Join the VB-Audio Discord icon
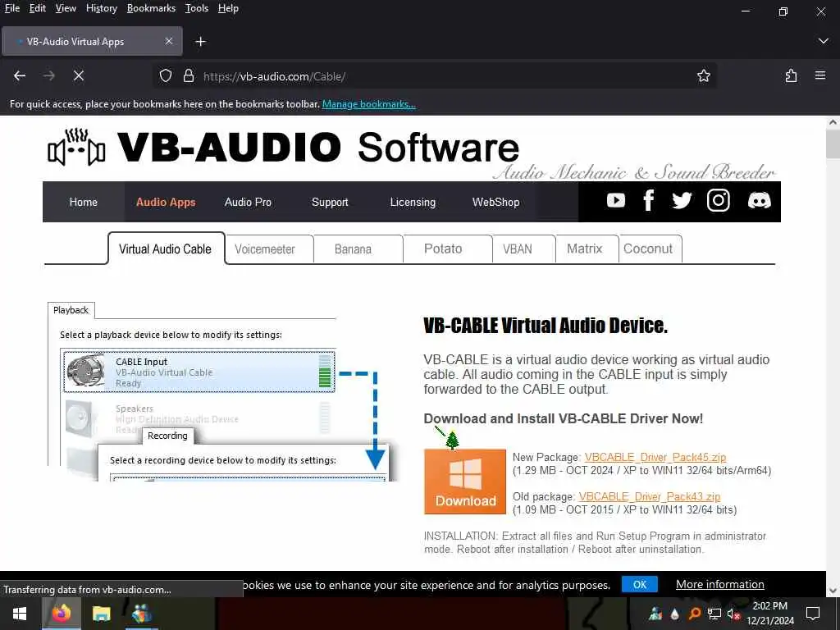Screen dimensions: 840x630 (759, 200)
